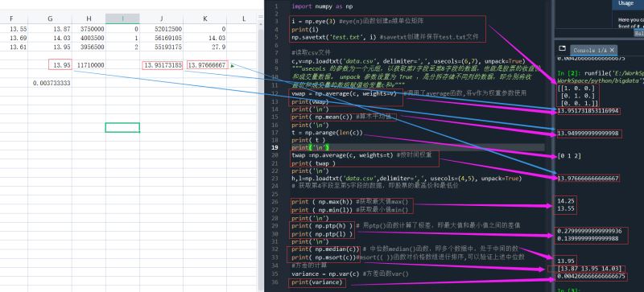Click line number 19 in editor gutter
The width and height of the screenshot is (644, 292).
coord(275,147)
